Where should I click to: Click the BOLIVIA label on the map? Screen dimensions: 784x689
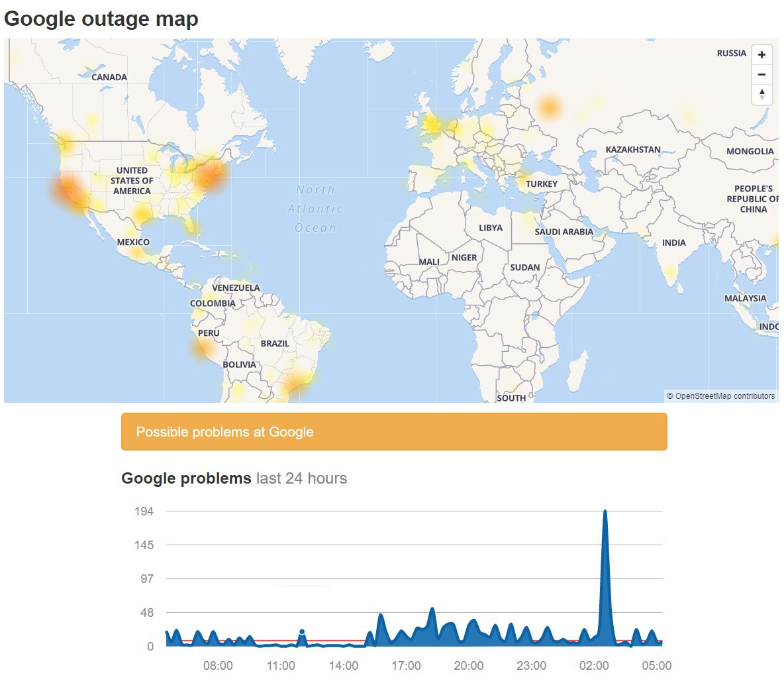[239, 365]
